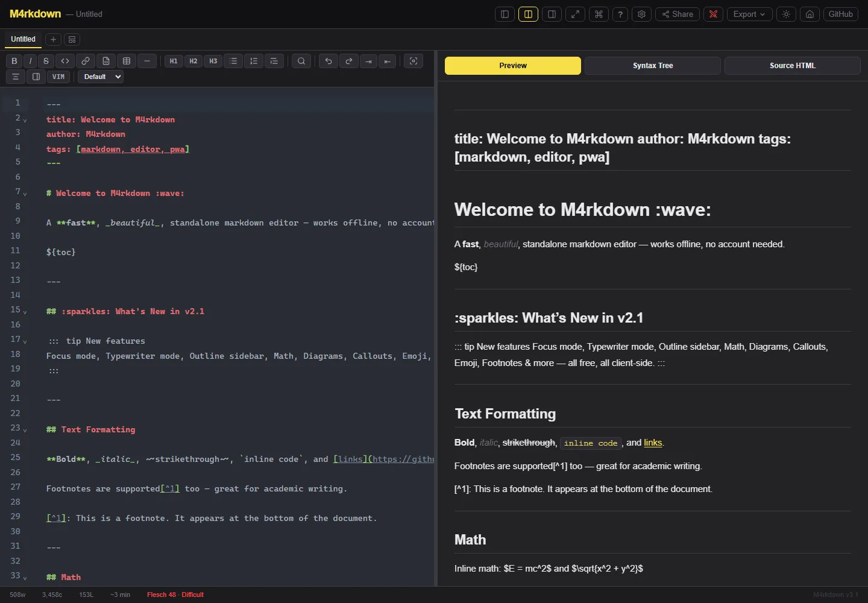
Task: Apply italic formatting from the toolbar
Action: point(30,61)
